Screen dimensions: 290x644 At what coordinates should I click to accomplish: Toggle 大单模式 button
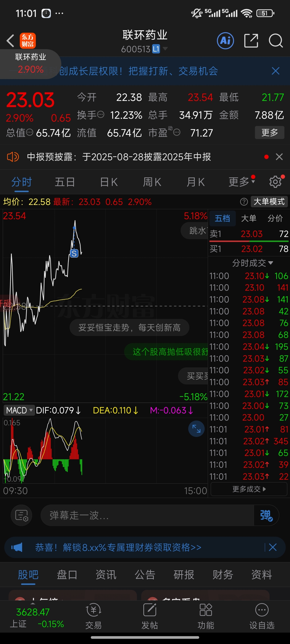[269, 202]
